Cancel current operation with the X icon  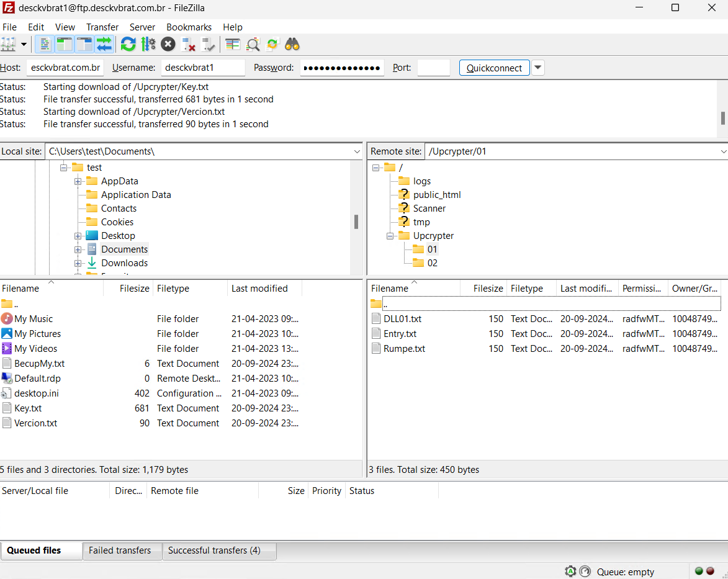168,44
